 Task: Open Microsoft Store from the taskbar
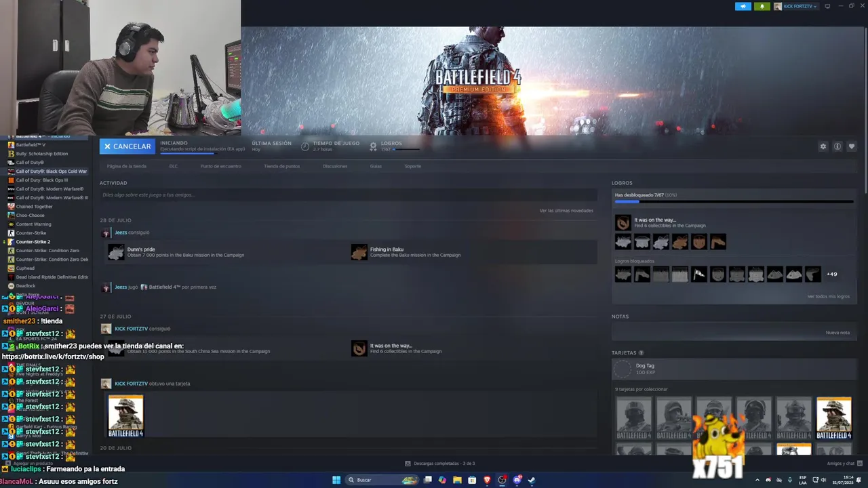point(472,480)
